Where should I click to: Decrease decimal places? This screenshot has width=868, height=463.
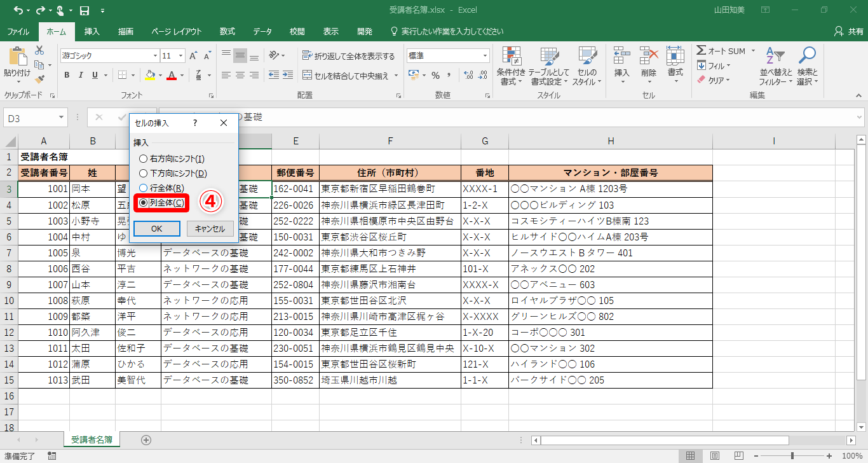(484, 75)
